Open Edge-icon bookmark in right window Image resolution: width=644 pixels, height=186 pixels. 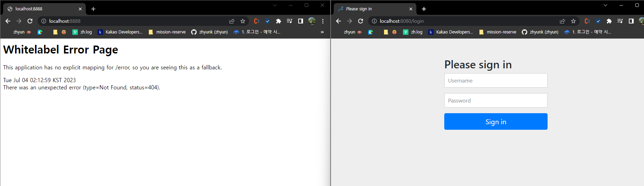tap(371, 32)
